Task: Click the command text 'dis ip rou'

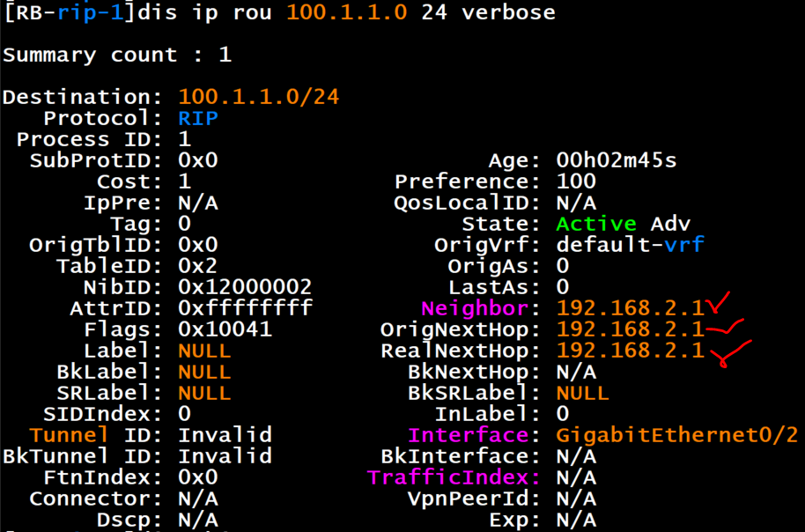Action: [x=205, y=12]
